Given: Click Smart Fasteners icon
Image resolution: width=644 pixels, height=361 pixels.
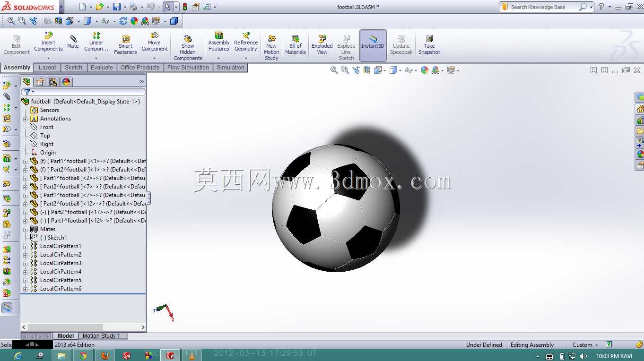Looking at the screenshot, I should coord(125,45).
